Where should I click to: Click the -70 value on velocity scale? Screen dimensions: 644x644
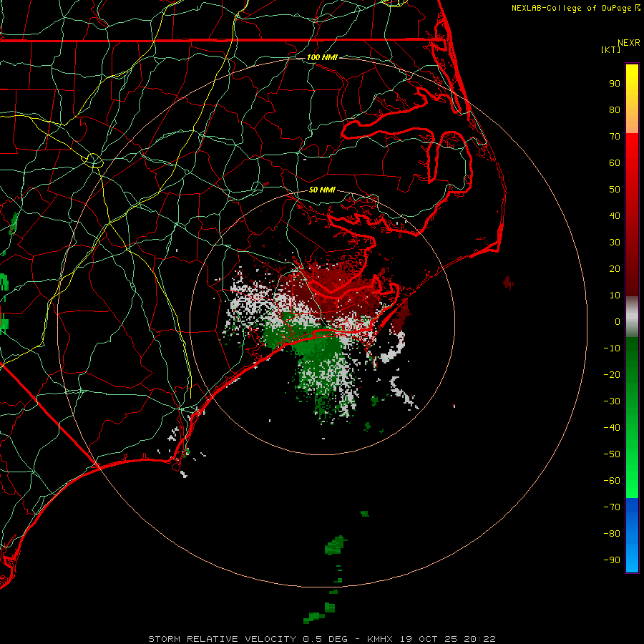click(x=612, y=507)
